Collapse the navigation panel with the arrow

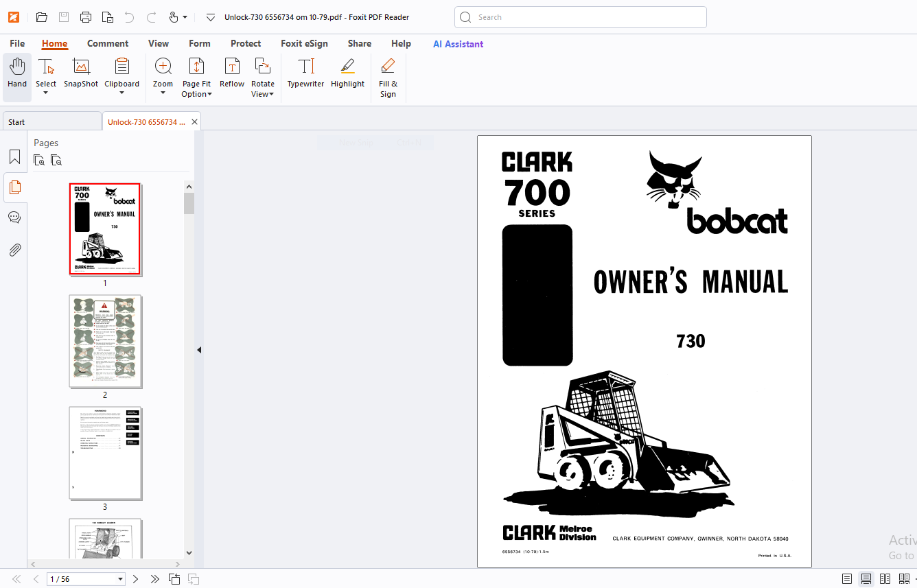pos(199,350)
